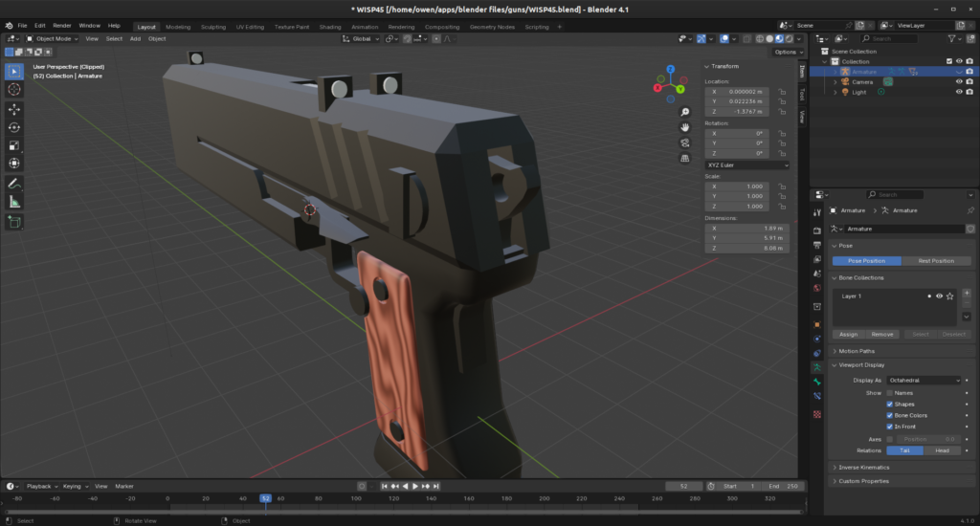Viewport: 980px width, 526px height.
Task: Switch to the Modeling workspace tab
Action: click(x=178, y=27)
